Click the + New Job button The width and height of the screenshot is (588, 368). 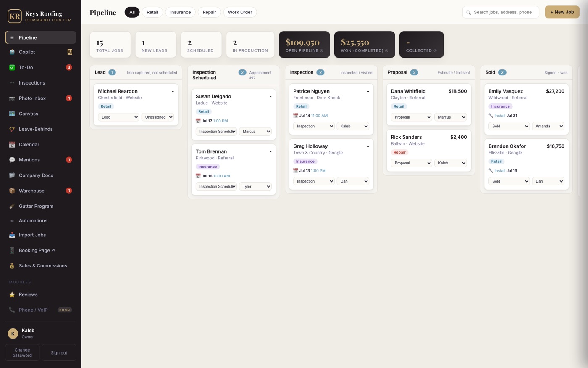[x=562, y=12]
